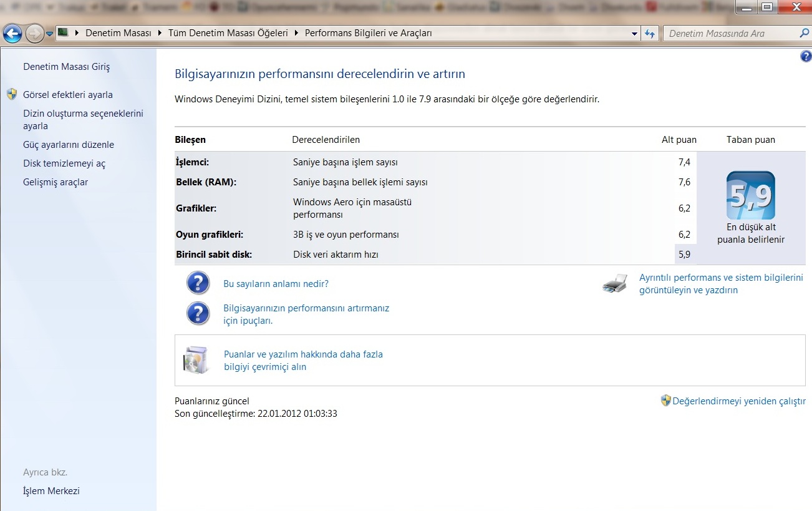Click the Bileşen column header
Screen dimensions: 812x511
[190, 140]
